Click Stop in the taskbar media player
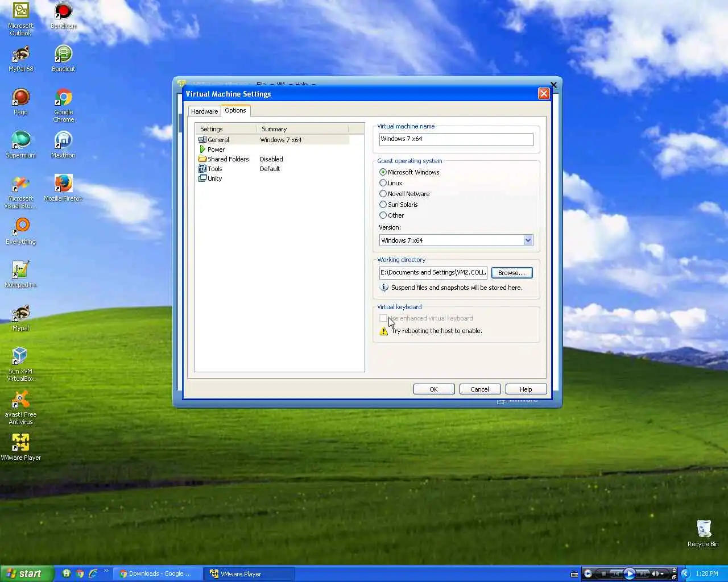This screenshot has height=582, width=728. (x=603, y=574)
